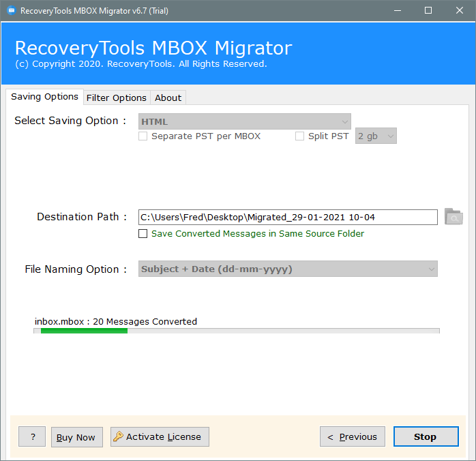Click the 'inbox.mbox : 20 Messages Converted' status

tap(116, 321)
